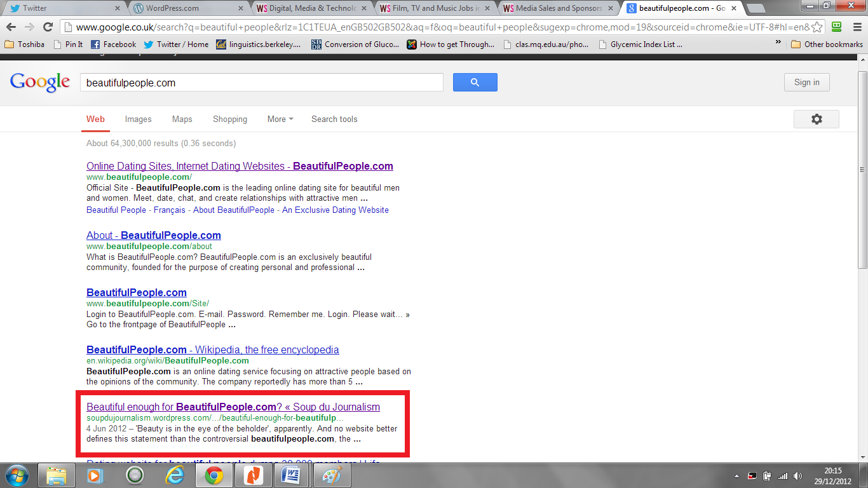Click the Beautiful People sitelink

116,210
